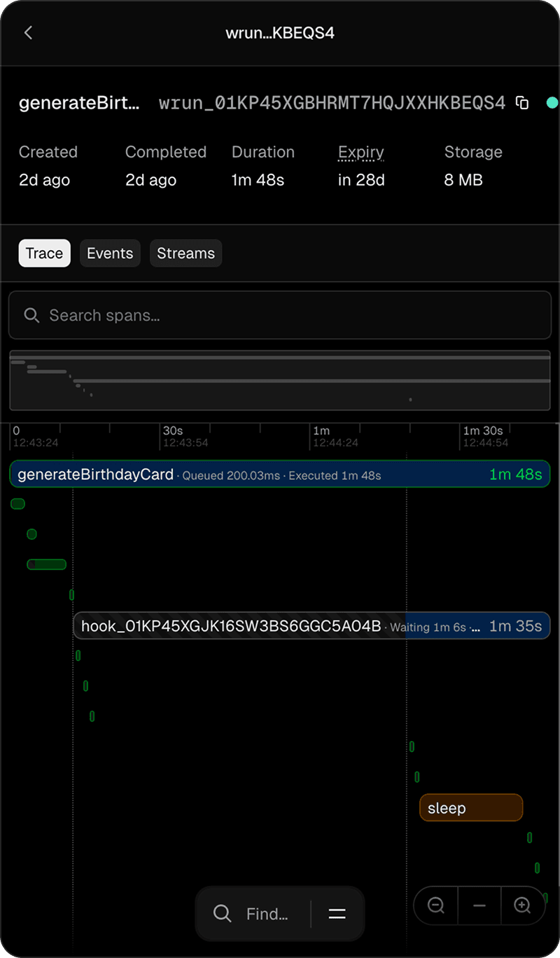Select the Trace tab

coord(44,253)
